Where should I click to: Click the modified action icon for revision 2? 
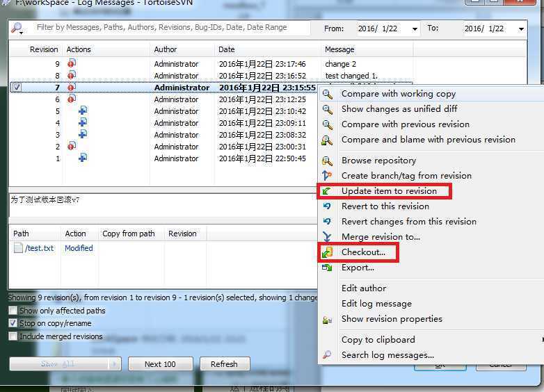click(72, 146)
